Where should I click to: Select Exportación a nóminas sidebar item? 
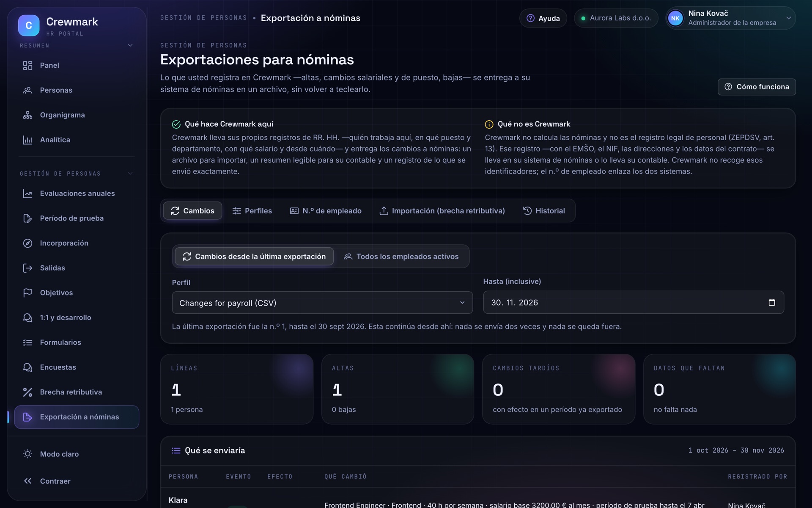coord(77,417)
